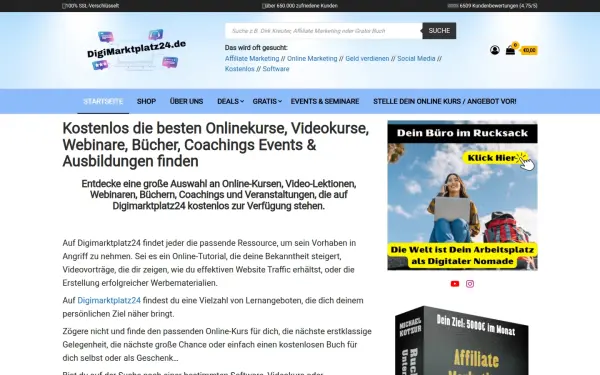Open the EVENTS & SEMINARE menu item
The image size is (600, 375).
pos(325,101)
